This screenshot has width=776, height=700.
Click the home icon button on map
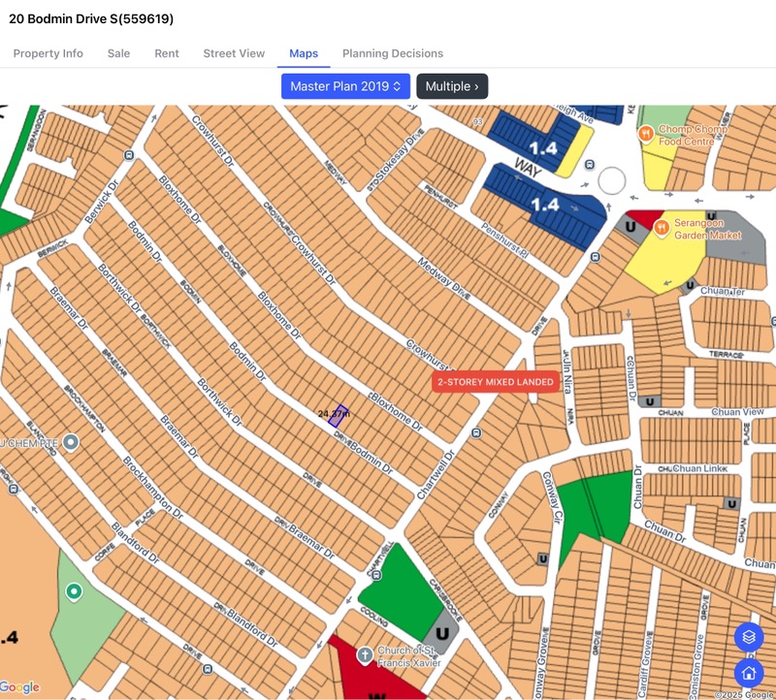click(x=748, y=672)
